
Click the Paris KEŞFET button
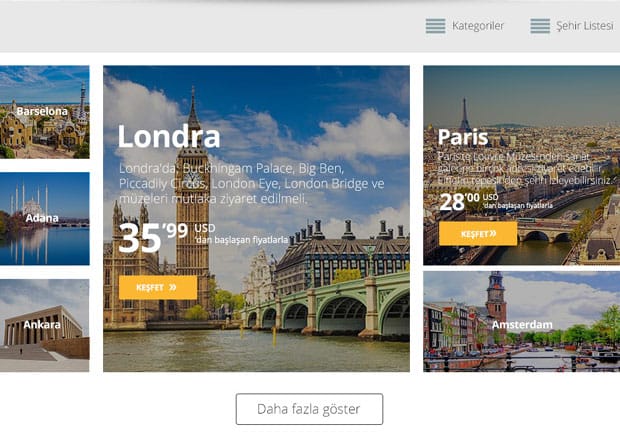(478, 234)
